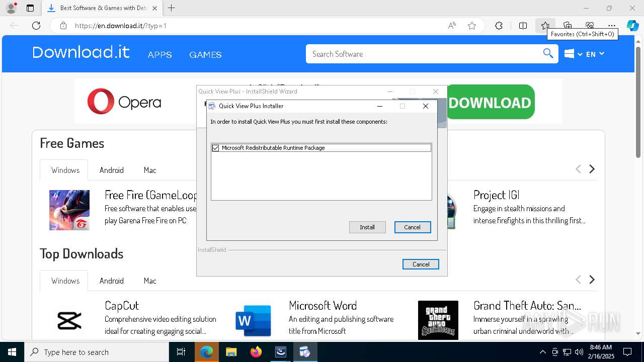Click the green DOWNLOAD banner button

pos(490,103)
